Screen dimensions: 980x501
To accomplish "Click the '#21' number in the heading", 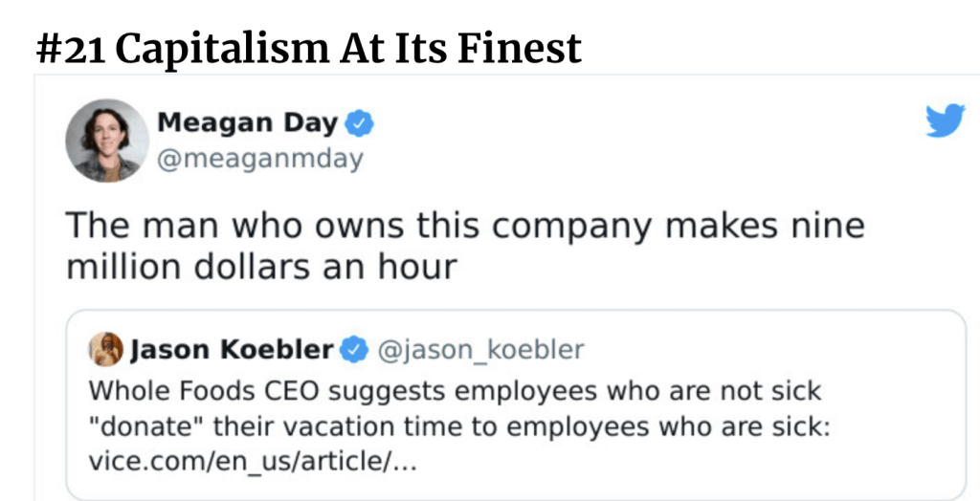I will (73, 48).
